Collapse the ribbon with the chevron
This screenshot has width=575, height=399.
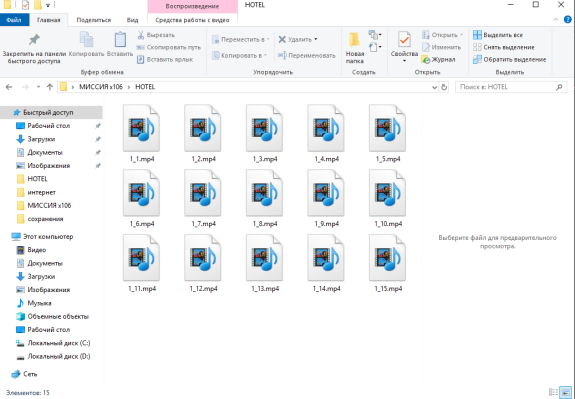556,20
